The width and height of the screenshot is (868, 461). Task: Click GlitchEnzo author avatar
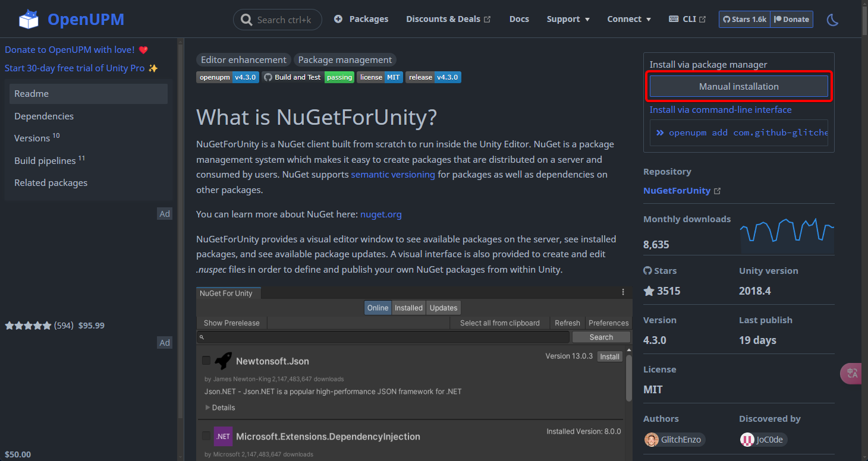pyautogui.click(x=652, y=440)
